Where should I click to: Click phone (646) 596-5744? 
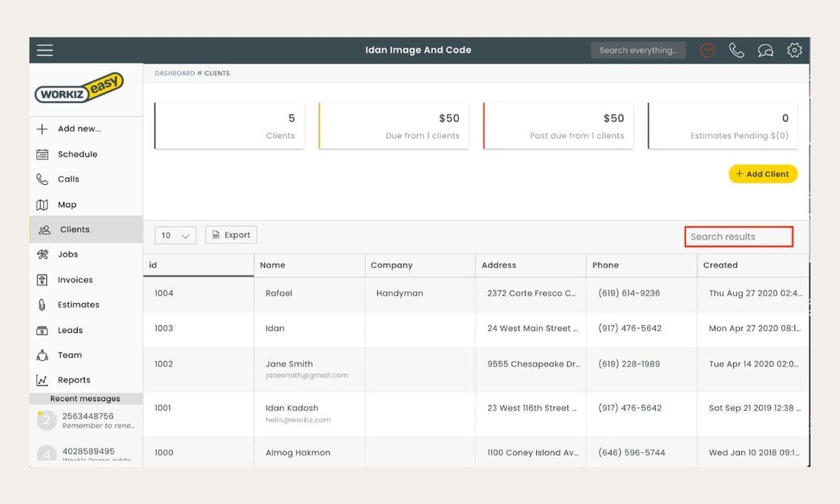632,453
